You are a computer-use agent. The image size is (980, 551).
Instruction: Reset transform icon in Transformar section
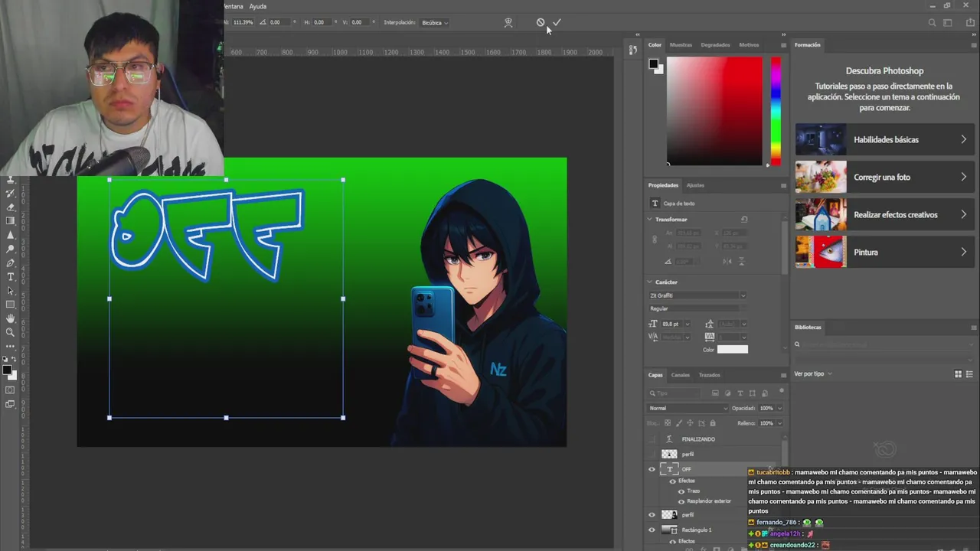(x=744, y=220)
